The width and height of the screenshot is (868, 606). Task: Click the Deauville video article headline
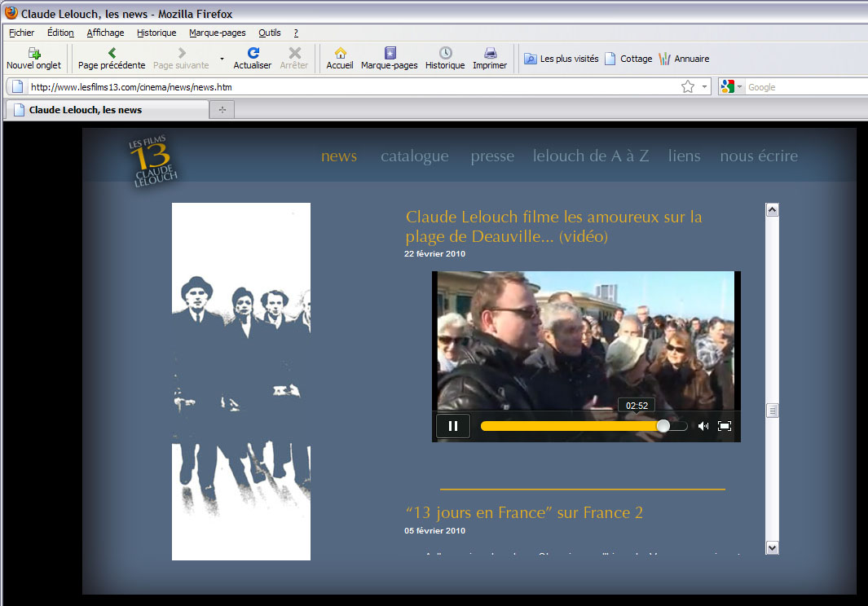(553, 226)
